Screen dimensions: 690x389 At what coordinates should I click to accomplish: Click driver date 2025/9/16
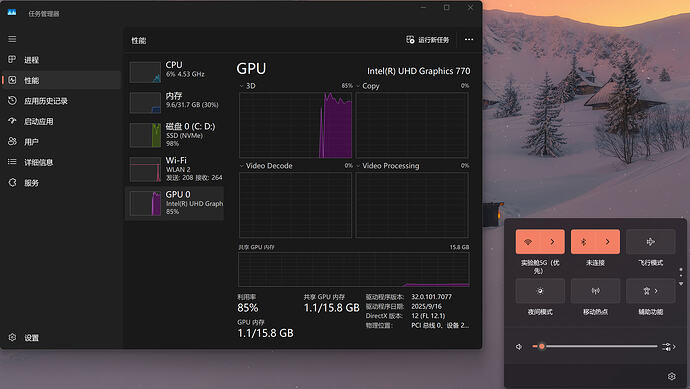[x=426, y=306]
